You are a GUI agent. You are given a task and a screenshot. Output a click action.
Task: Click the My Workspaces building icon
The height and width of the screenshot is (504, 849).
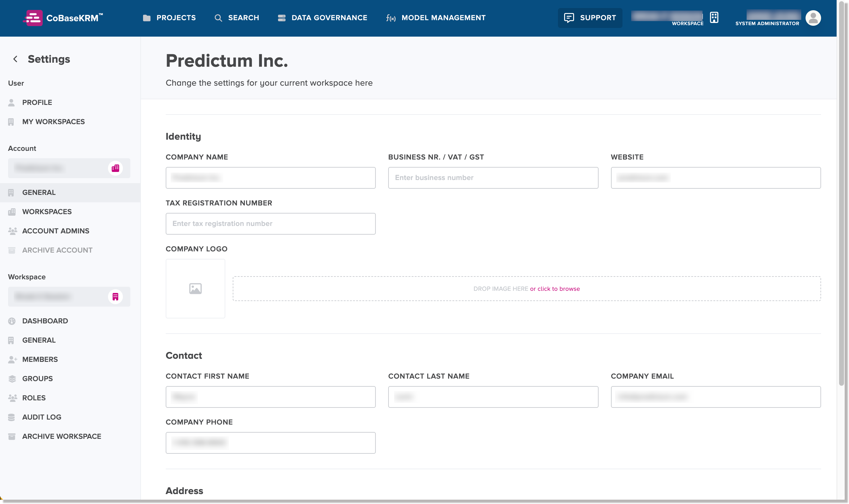click(11, 122)
